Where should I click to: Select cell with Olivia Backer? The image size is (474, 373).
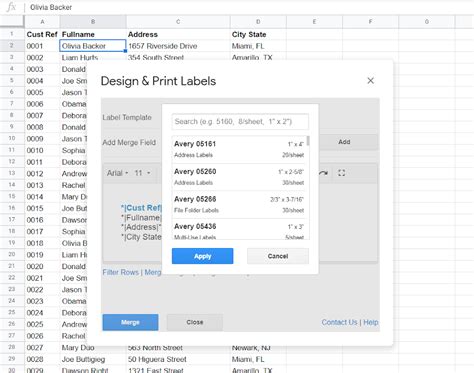(93, 46)
